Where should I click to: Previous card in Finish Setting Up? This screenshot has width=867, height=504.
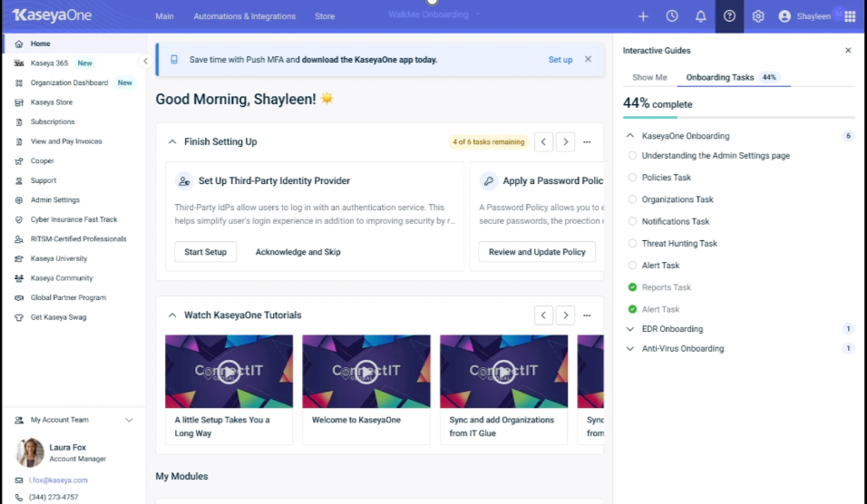point(543,142)
